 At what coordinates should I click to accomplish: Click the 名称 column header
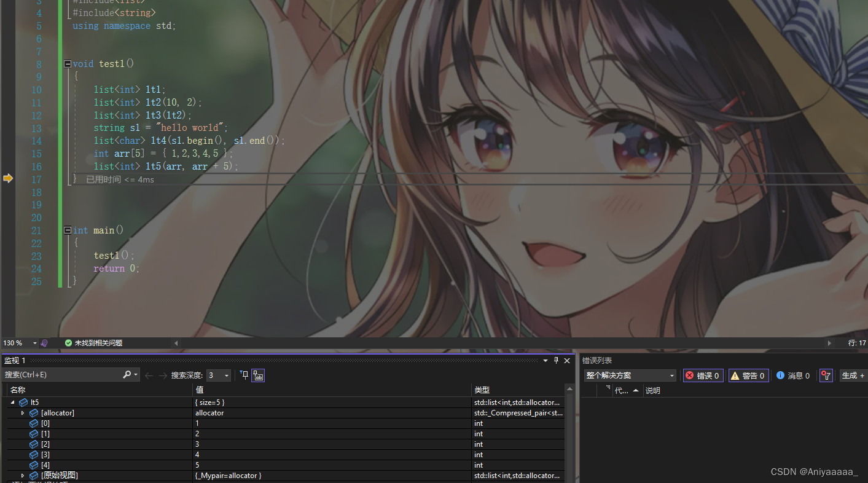click(100, 390)
